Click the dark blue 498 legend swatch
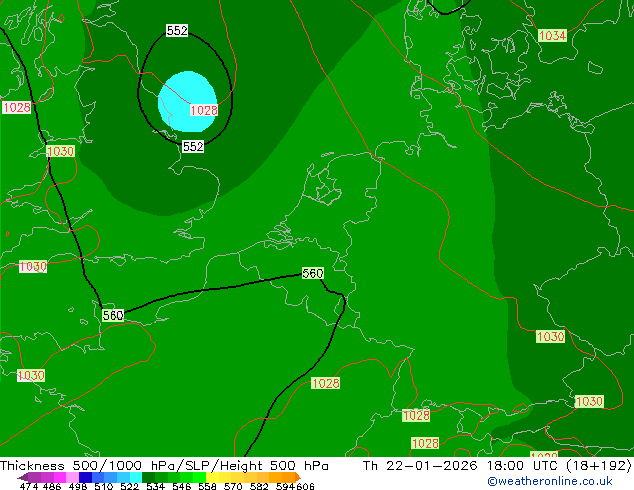634x490 pixels. click(x=85, y=477)
